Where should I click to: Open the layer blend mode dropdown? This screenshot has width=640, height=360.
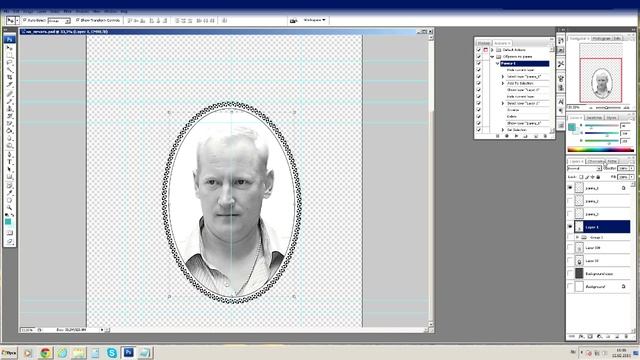coord(584,169)
